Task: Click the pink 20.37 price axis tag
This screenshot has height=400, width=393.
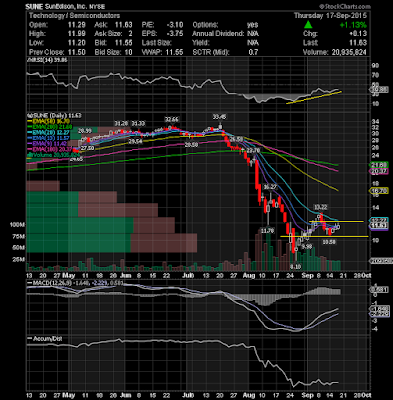Action: 378,171
